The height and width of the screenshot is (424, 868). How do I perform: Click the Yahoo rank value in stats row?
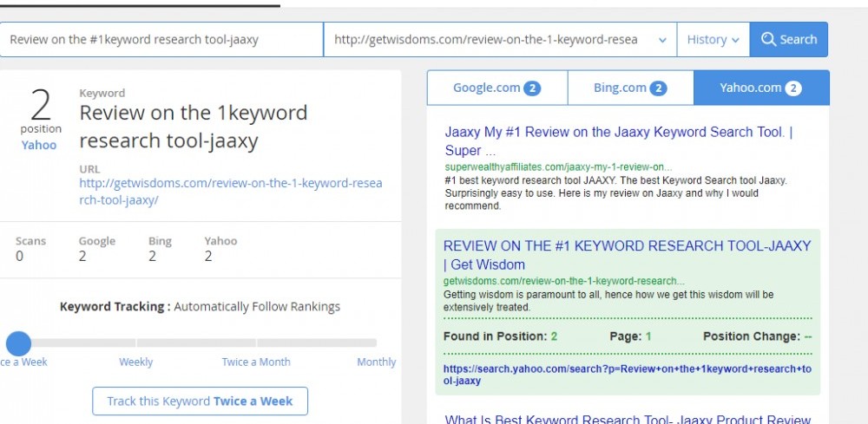(x=208, y=256)
